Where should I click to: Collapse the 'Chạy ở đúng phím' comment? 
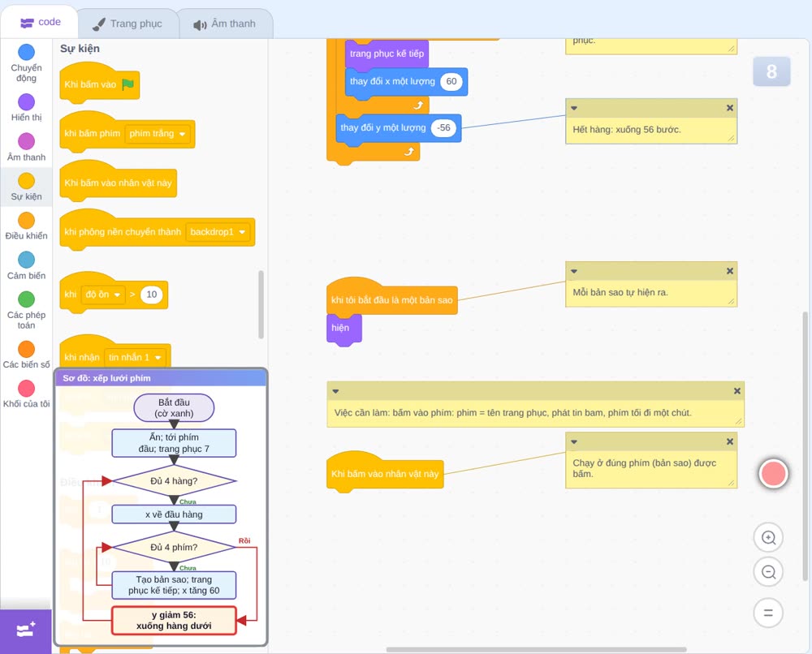point(574,442)
